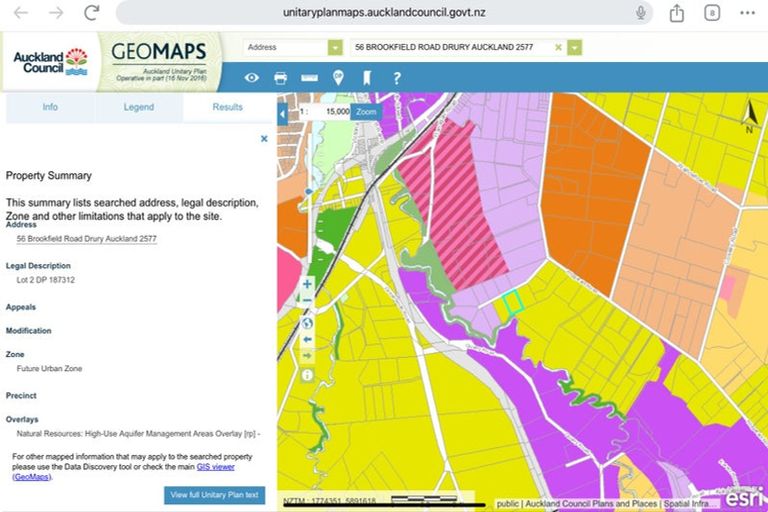Image resolution: width=768 pixels, height=512 pixels.
Task: Open the print map tool
Action: click(x=281, y=78)
